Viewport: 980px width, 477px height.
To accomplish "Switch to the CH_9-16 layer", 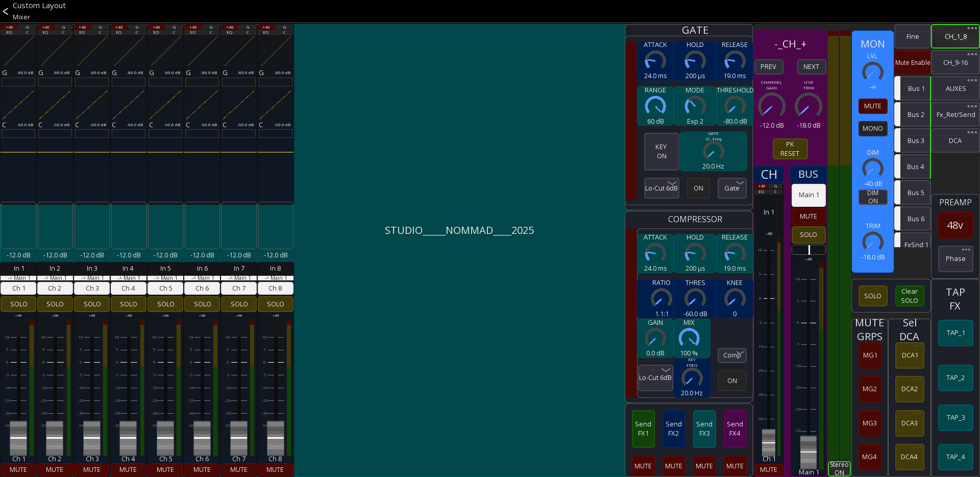I will pyautogui.click(x=955, y=63).
